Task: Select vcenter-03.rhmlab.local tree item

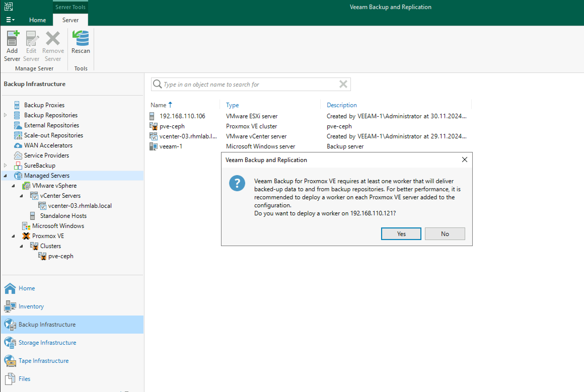Action: 80,206
